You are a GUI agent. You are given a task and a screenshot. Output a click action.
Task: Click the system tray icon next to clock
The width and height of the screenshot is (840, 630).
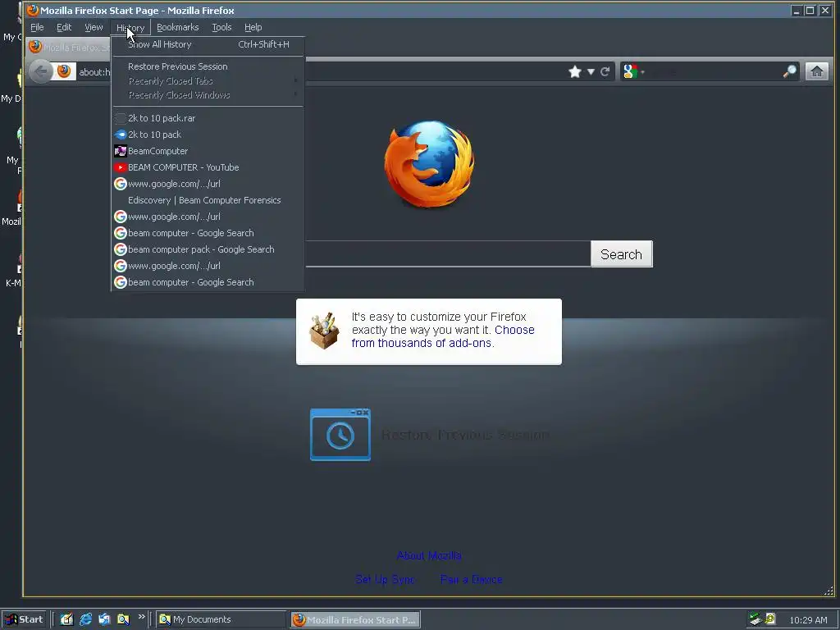(x=770, y=619)
